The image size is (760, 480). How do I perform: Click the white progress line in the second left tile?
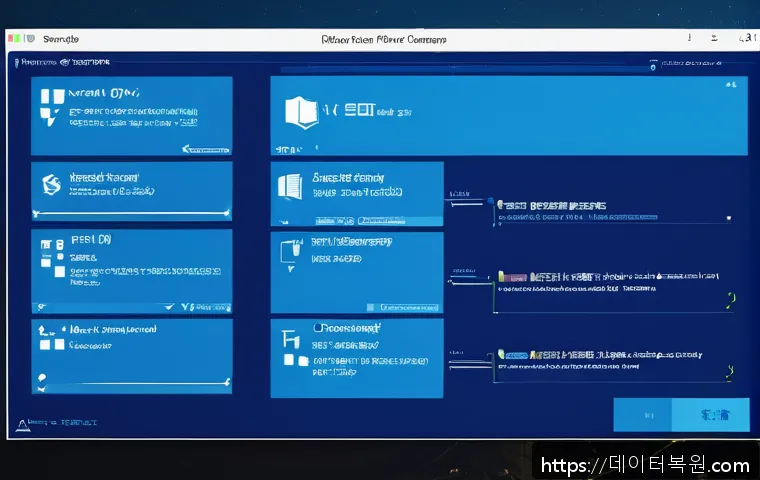131,213
